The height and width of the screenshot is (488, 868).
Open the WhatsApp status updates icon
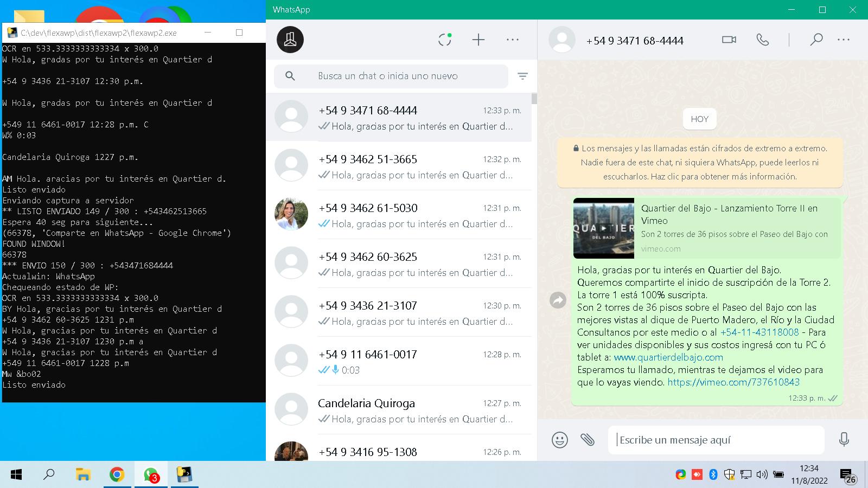445,40
